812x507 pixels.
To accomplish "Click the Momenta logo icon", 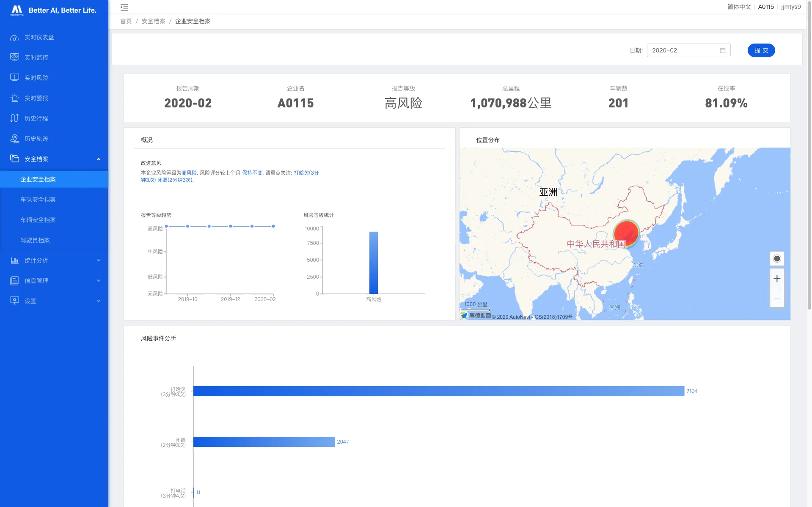I will coord(17,10).
